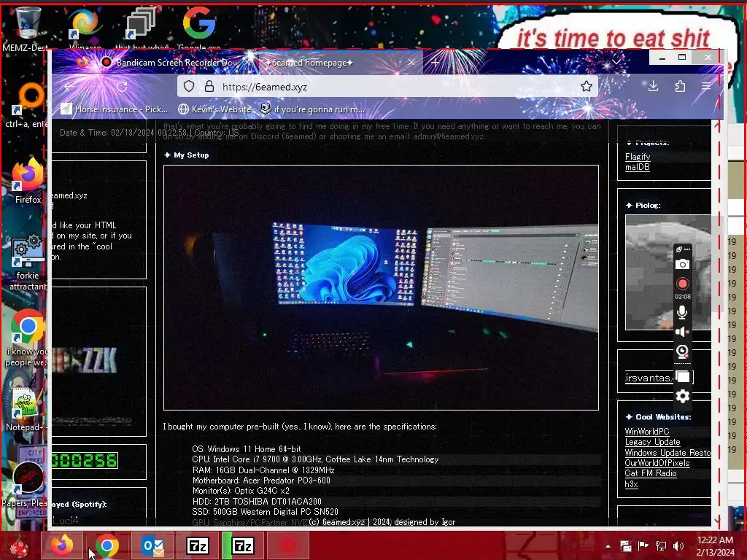Open the forkie attractant desktop icon
The image size is (747, 560).
coord(28,262)
